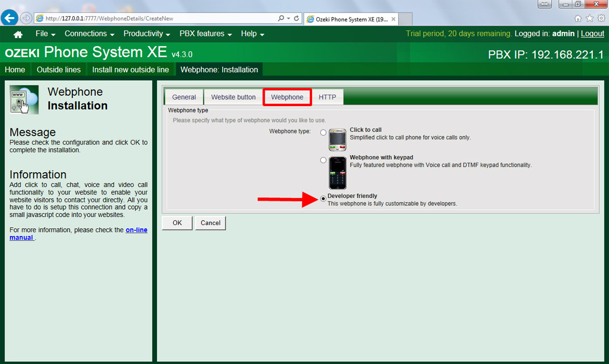Click the browser refresh icon

coord(296,18)
